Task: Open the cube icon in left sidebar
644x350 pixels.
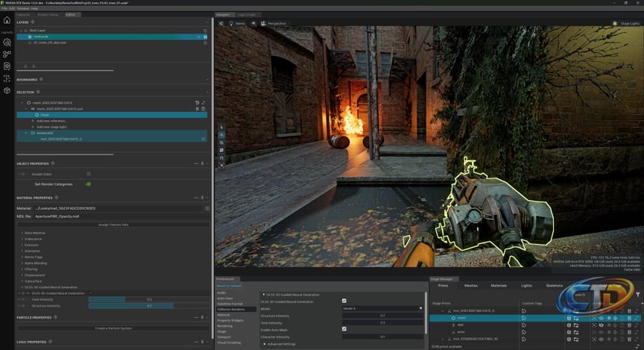Action: tap(7, 90)
